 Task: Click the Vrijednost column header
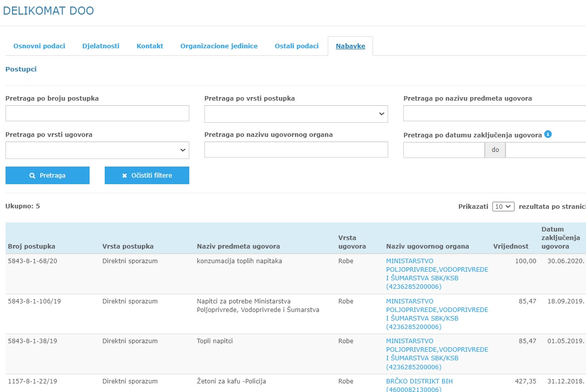[510, 246]
